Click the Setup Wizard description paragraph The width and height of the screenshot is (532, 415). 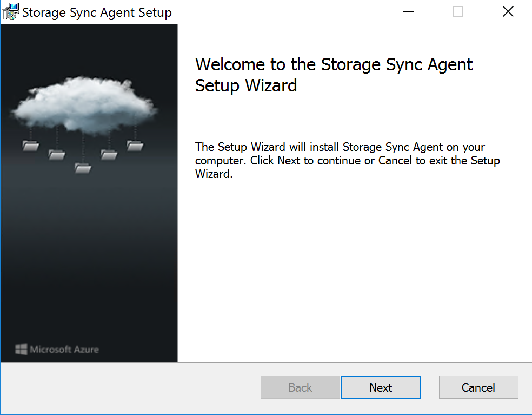(x=347, y=161)
